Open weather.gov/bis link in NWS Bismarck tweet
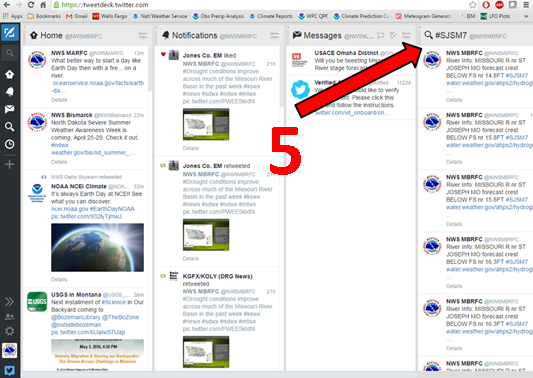This screenshot has height=378, width=533. point(93,153)
